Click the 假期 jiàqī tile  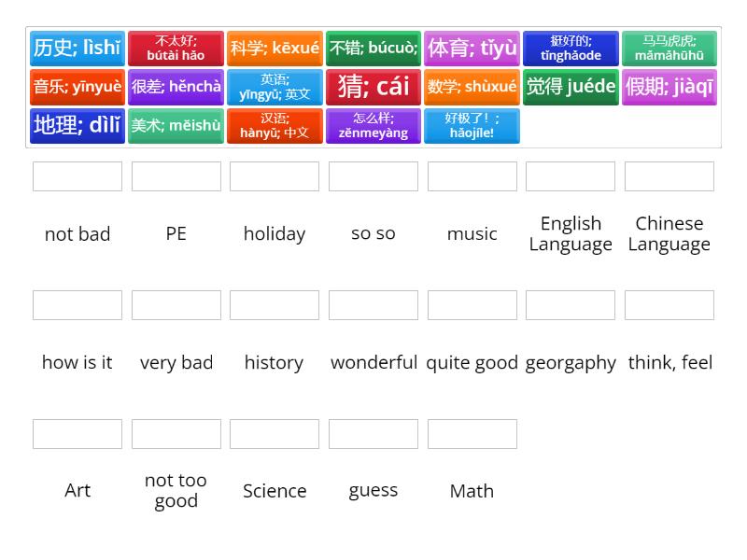669,87
